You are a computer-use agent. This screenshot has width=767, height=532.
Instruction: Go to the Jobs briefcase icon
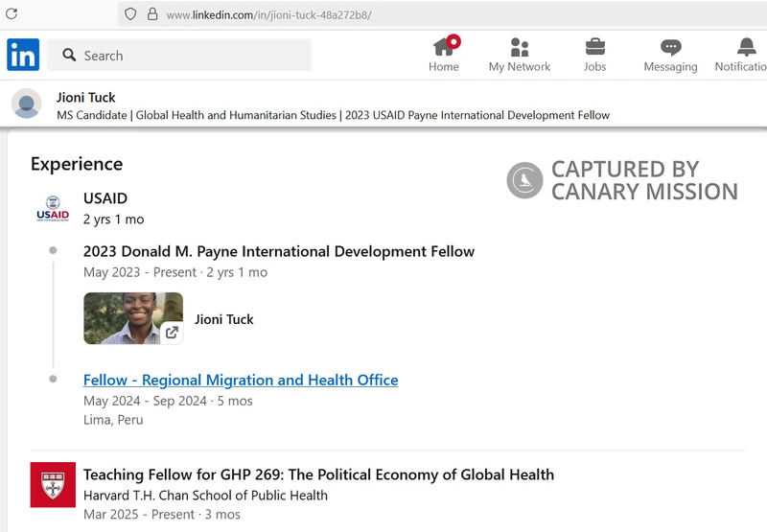point(594,47)
